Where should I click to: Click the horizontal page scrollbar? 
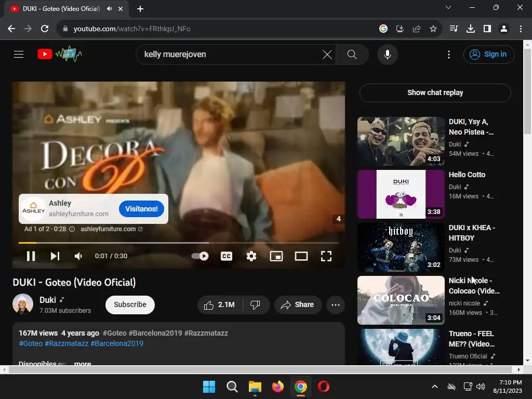tap(260, 369)
